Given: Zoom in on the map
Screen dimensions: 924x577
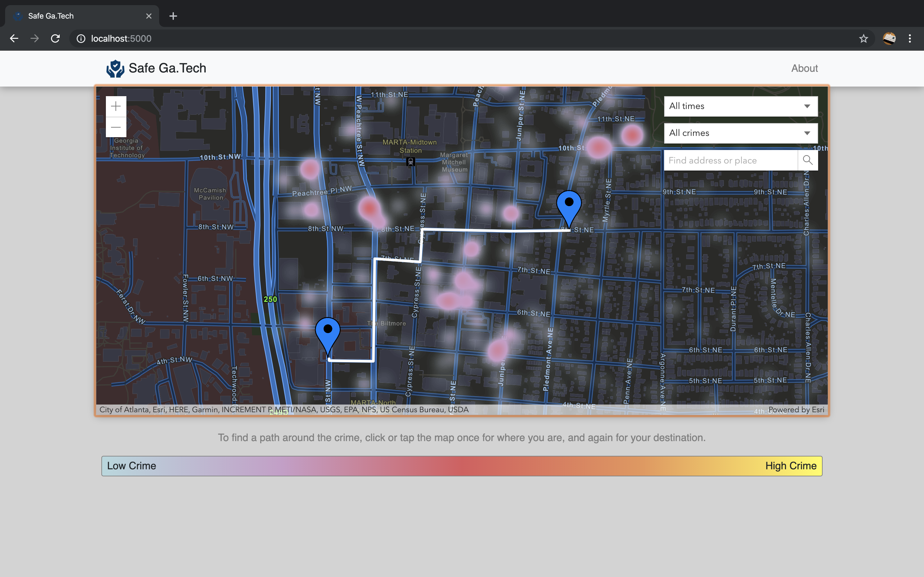Looking at the screenshot, I should tap(116, 106).
